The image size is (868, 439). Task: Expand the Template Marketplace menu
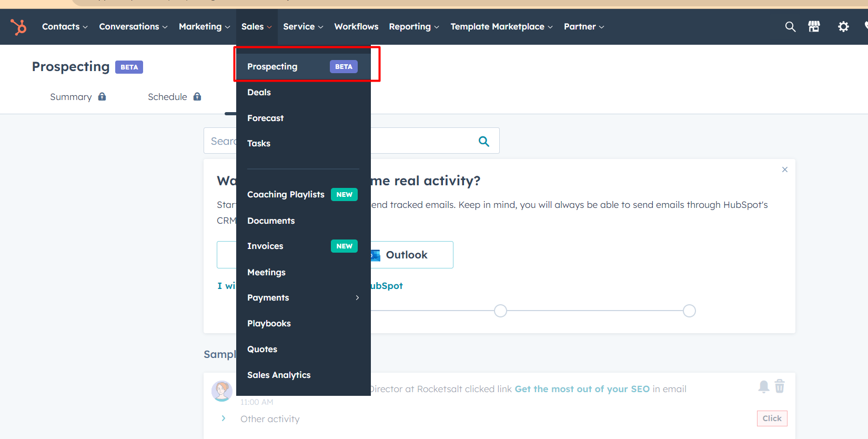tap(501, 26)
